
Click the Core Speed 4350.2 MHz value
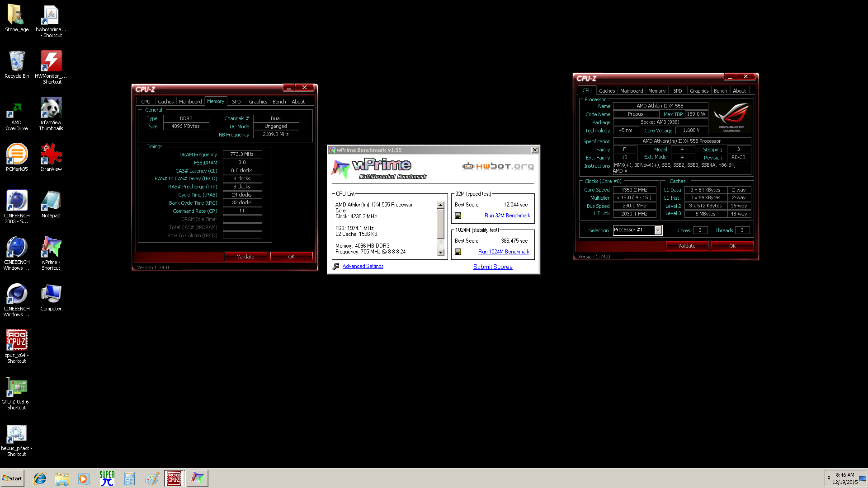pyautogui.click(x=634, y=190)
